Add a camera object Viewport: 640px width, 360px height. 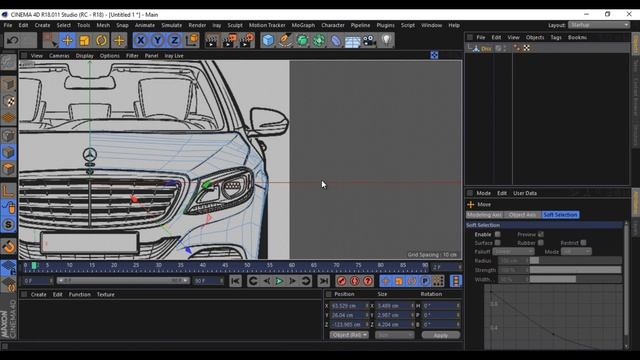[x=369, y=40]
